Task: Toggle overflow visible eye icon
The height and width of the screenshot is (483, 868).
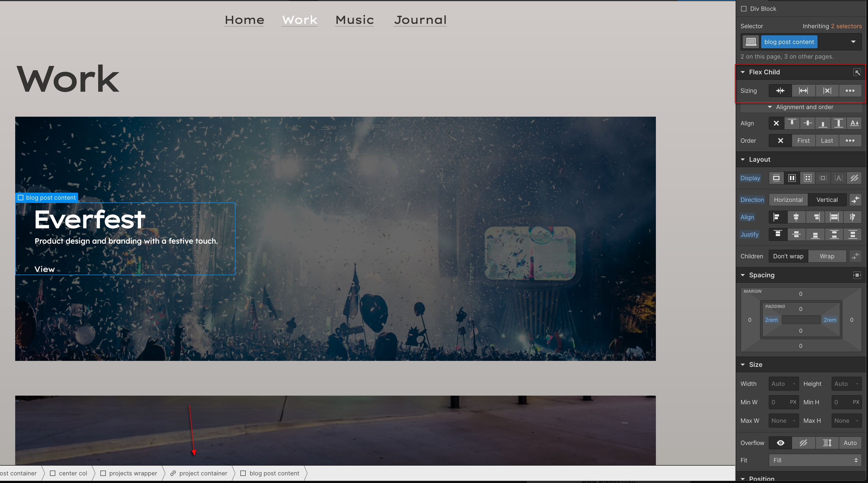Action: coord(780,443)
